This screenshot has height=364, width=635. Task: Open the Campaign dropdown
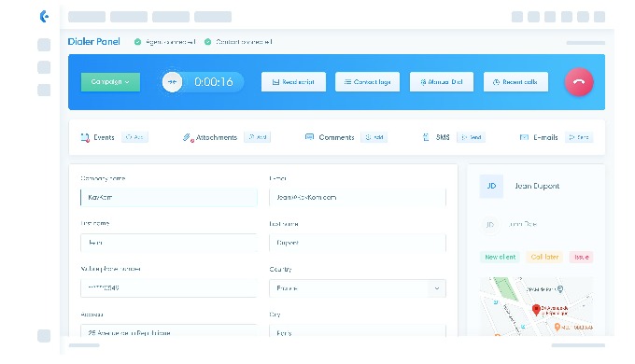(x=110, y=82)
